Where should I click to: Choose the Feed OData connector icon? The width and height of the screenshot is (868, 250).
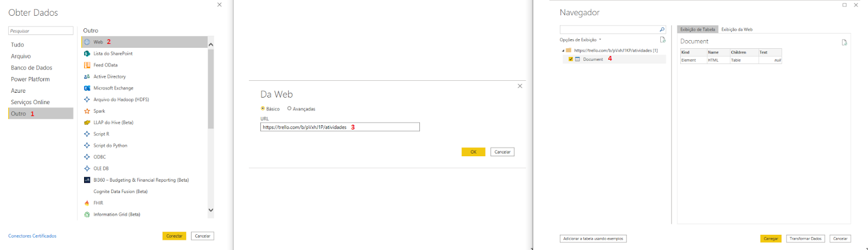87,65
